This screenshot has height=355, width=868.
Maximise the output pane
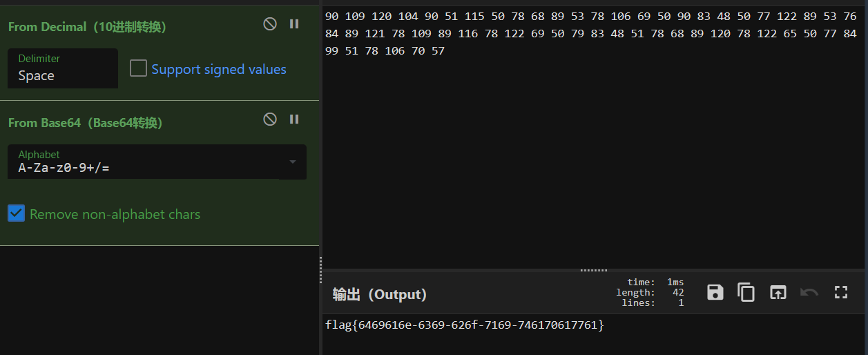[x=840, y=292]
